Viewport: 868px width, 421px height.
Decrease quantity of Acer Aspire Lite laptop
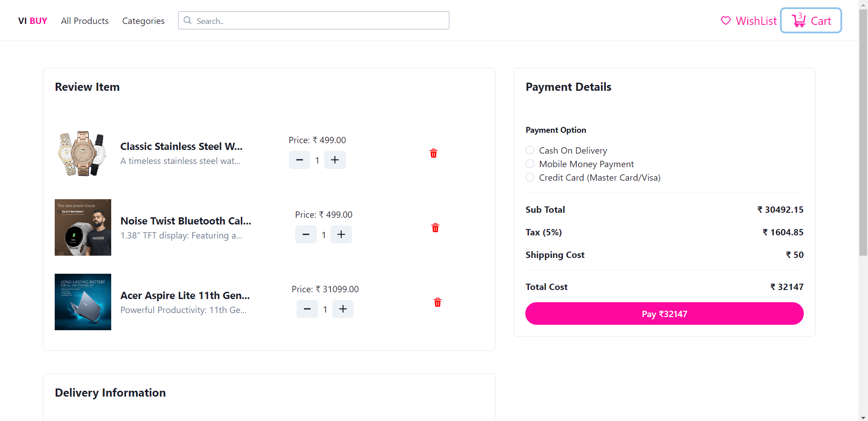(x=307, y=309)
